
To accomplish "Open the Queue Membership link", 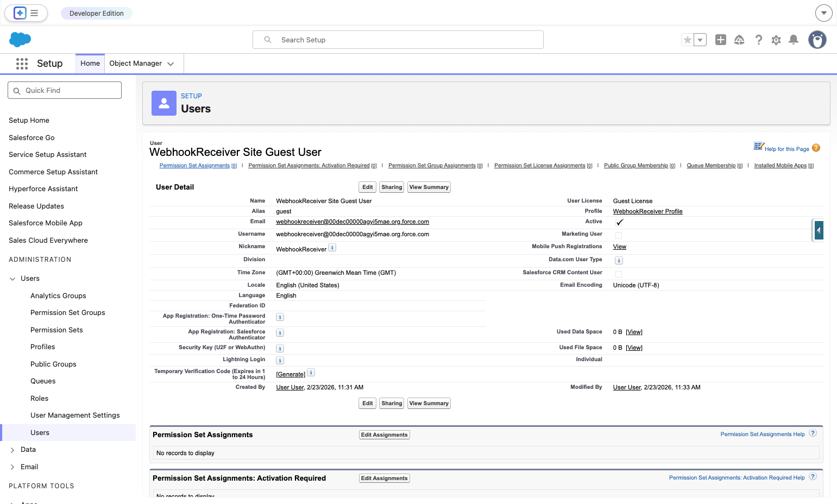I will coord(711,166).
